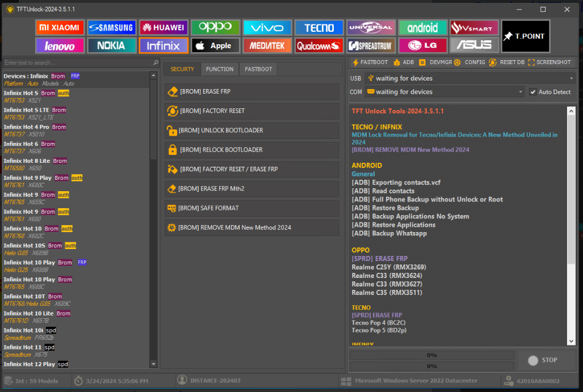Run [BROM] ERASE FRP
The height and width of the screenshot is (392, 583).
[x=252, y=91]
